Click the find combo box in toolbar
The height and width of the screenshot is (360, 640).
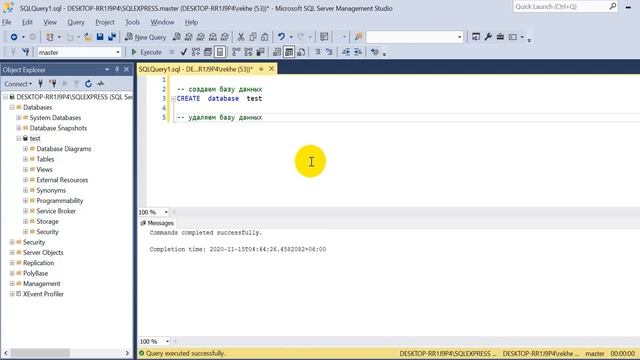click(414, 37)
